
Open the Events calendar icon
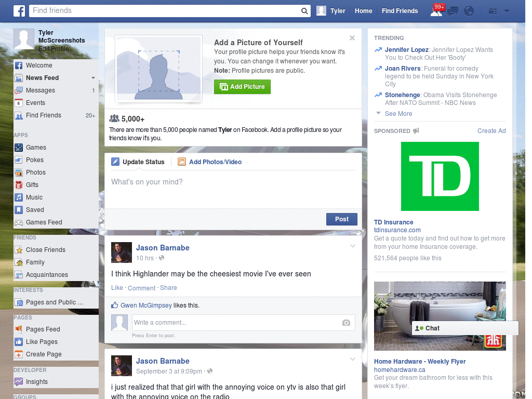(19, 103)
